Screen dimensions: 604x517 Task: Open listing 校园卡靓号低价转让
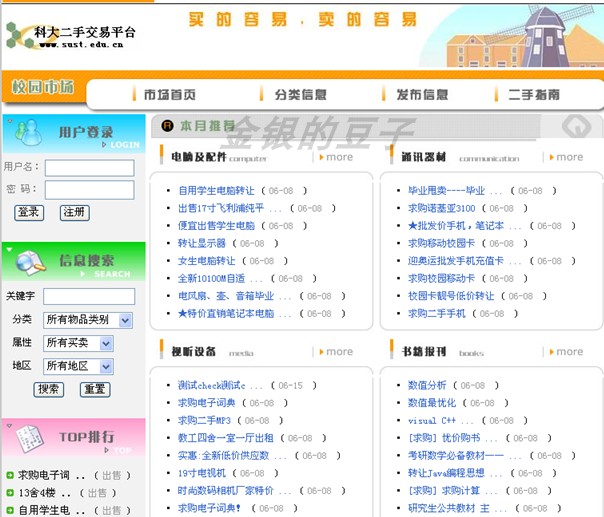(x=451, y=296)
